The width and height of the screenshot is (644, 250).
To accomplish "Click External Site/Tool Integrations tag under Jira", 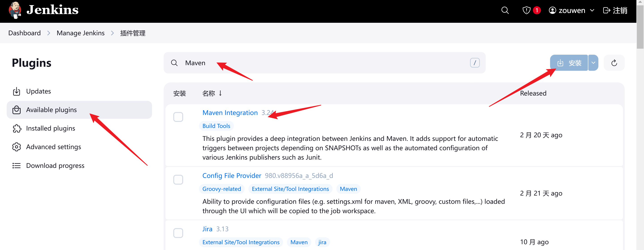I will (241, 242).
